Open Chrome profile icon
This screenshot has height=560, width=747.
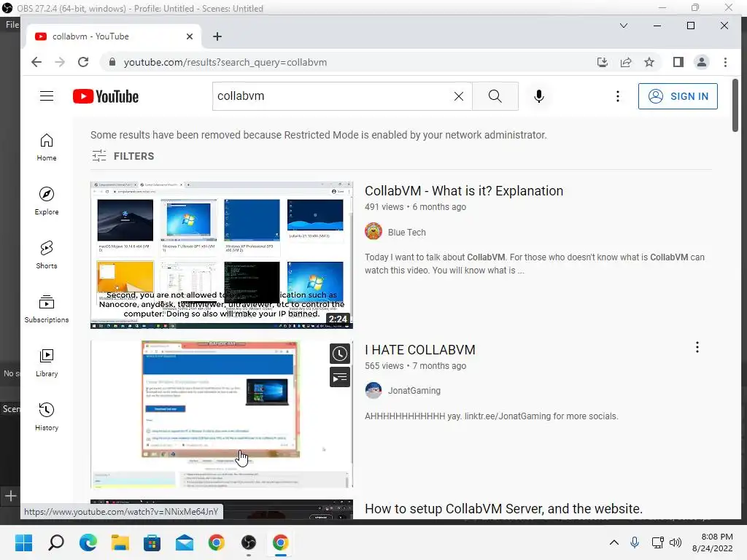[702, 63]
